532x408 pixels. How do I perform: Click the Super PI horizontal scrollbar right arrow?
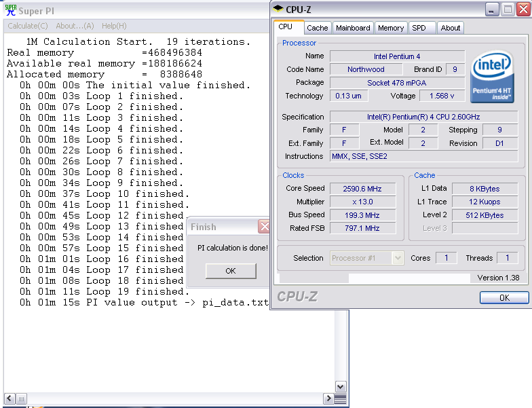click(328, 398)
